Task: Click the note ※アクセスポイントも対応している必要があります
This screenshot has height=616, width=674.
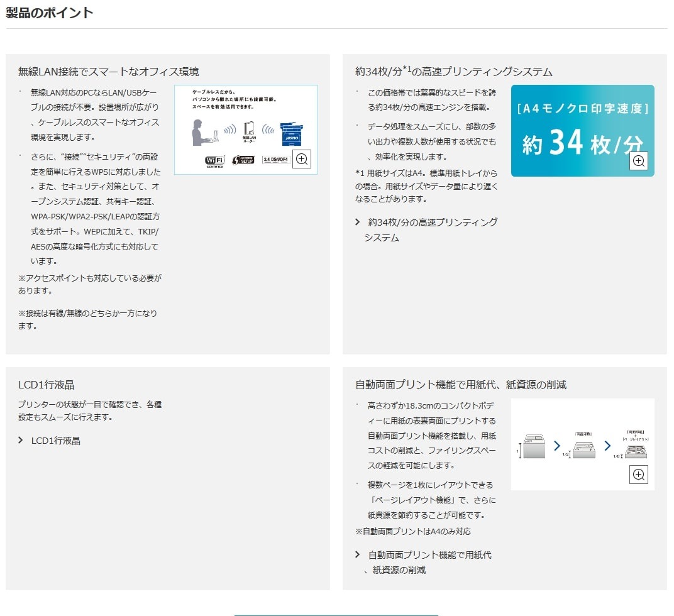Action: [90, 284]
